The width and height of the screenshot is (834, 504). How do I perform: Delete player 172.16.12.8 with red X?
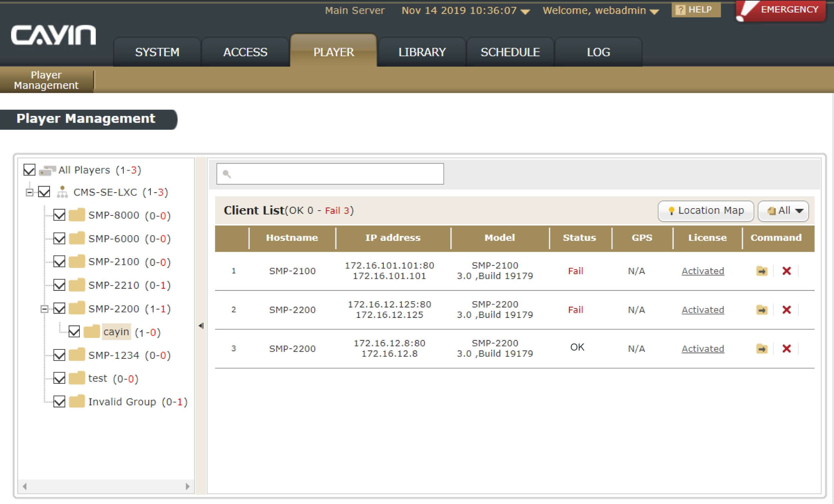787,349
